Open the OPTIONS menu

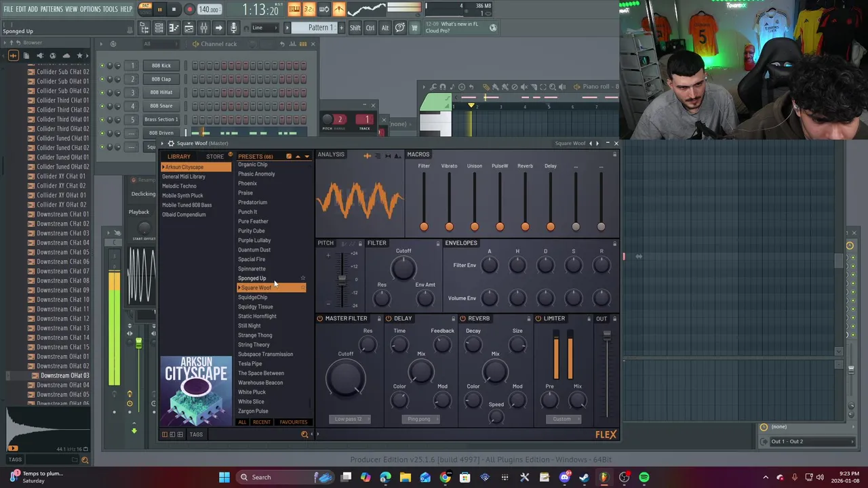pos(90,9)
